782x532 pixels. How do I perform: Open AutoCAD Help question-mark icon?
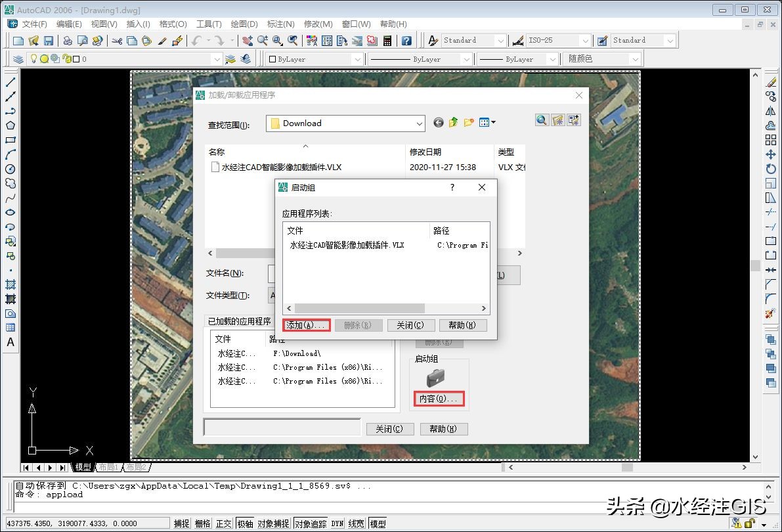[x=407, y=41]
